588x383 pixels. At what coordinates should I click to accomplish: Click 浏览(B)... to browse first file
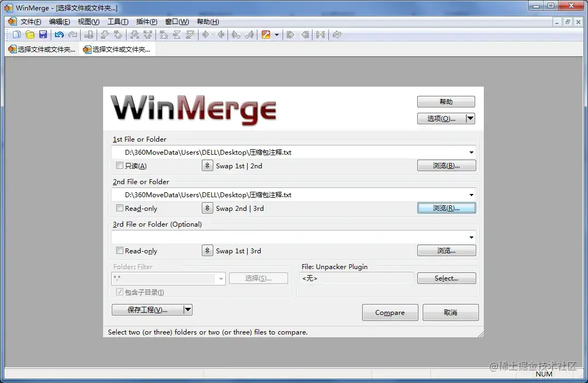[446, 166]
